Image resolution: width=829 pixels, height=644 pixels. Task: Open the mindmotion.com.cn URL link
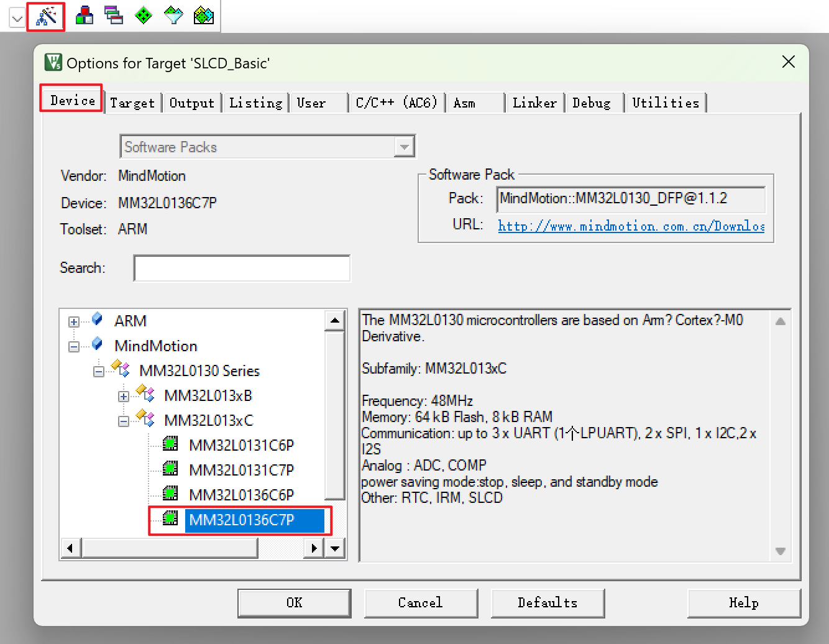[631, 226]
